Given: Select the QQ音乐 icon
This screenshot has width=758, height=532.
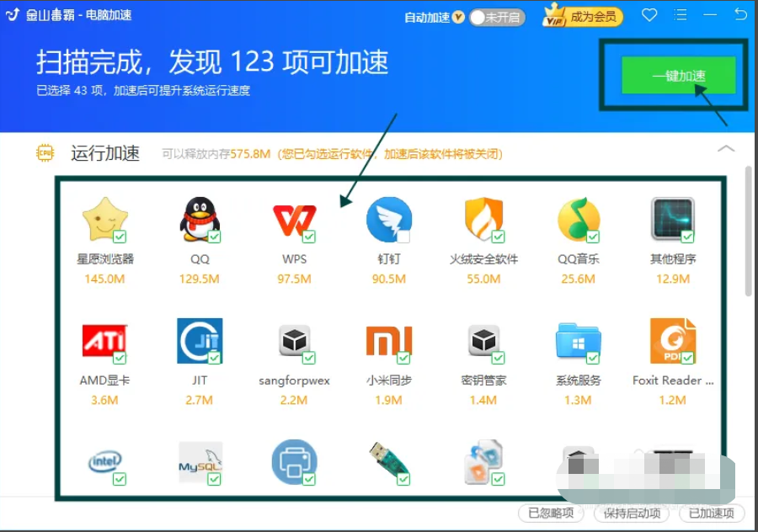Looking at the screenshot, I should point(579,219).
